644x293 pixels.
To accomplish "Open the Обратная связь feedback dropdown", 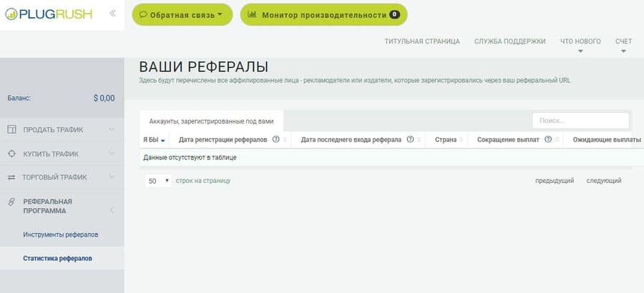I will click(x=182, y=15).
